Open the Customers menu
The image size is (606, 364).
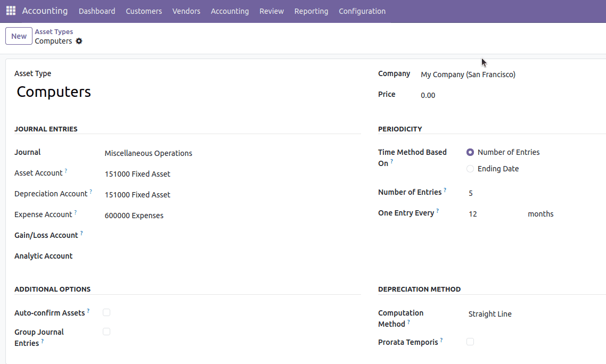tap(144, 11)
